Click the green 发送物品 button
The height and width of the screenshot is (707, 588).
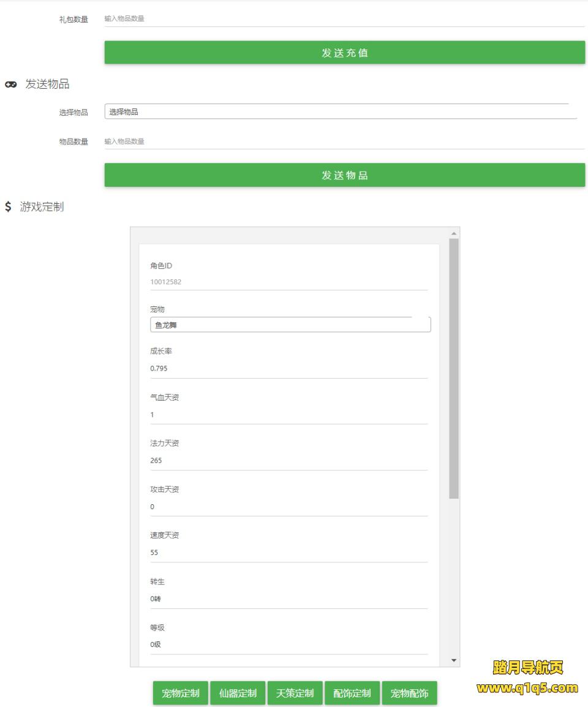point(345,175)
